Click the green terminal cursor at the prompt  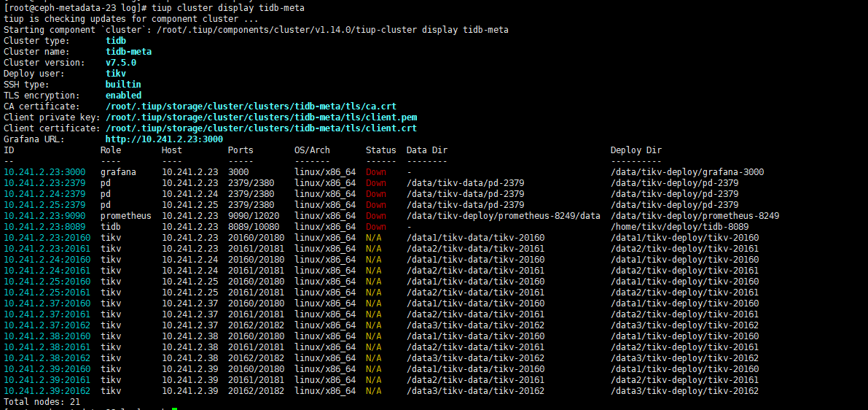[x=174, y=409]
